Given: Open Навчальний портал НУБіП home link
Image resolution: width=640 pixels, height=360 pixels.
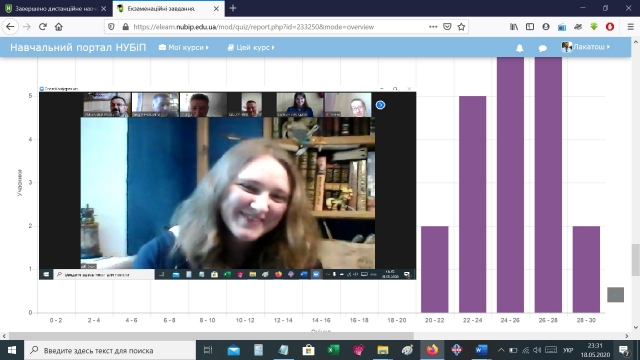Looking at the screenshot, I should [x=78, y=47].
